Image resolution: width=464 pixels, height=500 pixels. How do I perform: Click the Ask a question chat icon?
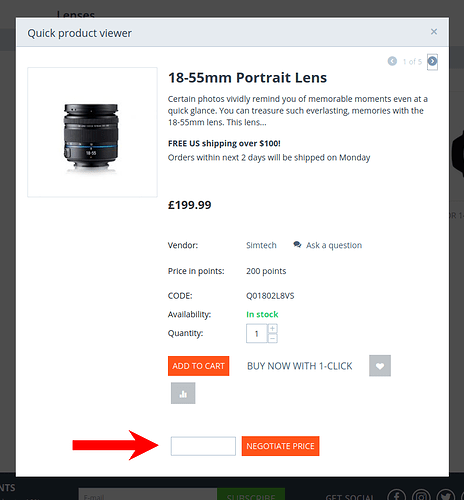point(297,245)
